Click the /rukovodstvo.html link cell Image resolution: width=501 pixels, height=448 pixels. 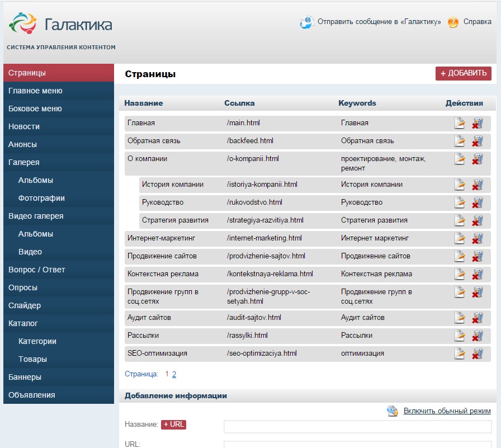point(254,202)
